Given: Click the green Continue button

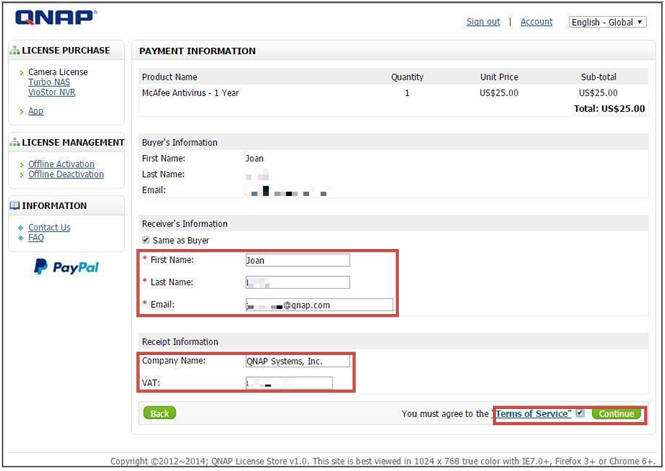Looking at the screenshot, I should pos(616,413).
